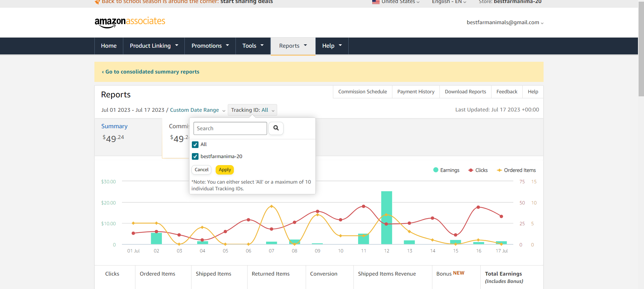Click the United States flag icon
This screenshot has height=289, width=644.
click(376, 2)
